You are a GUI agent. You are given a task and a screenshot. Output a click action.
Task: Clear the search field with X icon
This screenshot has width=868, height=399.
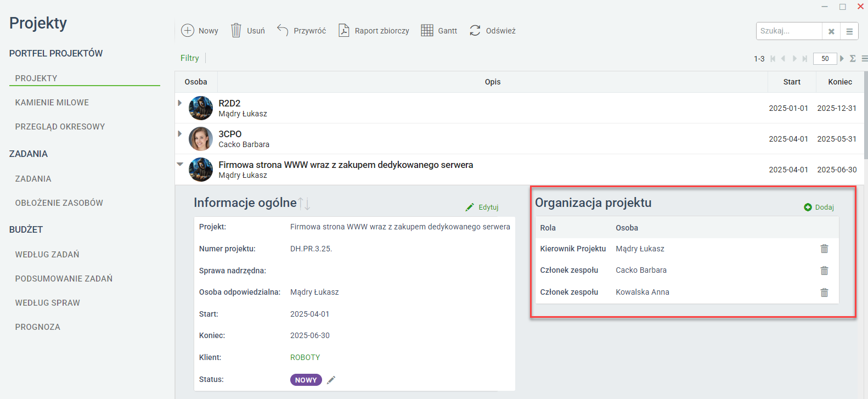(x=831, y=31)
